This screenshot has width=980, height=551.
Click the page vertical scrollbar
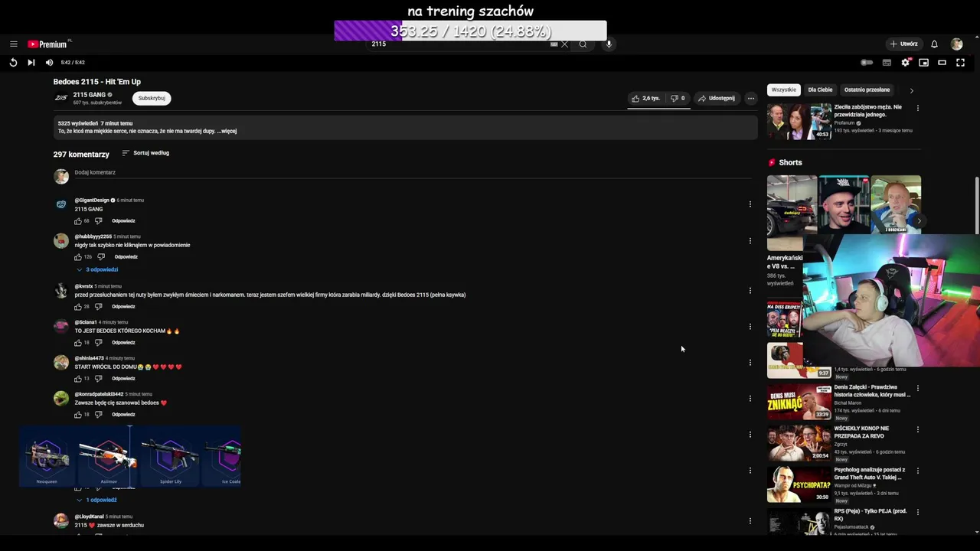click(976, 205)
